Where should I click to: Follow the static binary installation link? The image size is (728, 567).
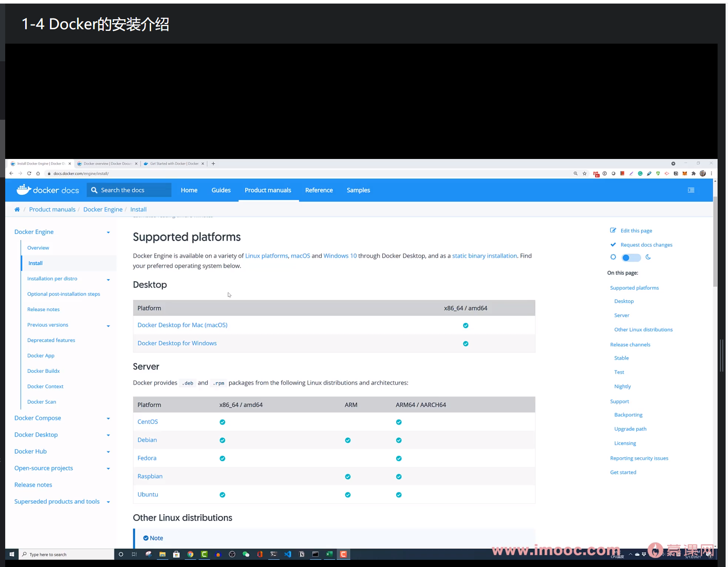point(484,255)
